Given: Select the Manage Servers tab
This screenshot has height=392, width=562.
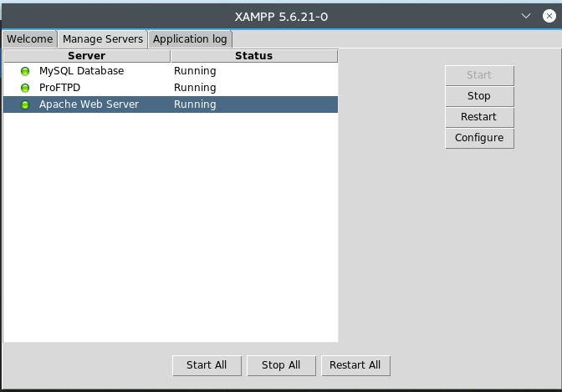Looking at the screenshot, I should tap(103, 39).
